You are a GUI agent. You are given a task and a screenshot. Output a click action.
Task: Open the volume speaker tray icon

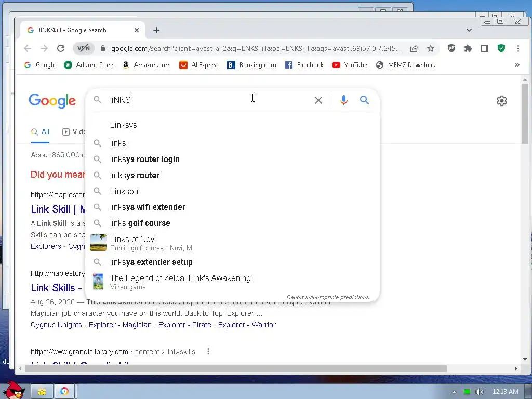pos(480,392)
